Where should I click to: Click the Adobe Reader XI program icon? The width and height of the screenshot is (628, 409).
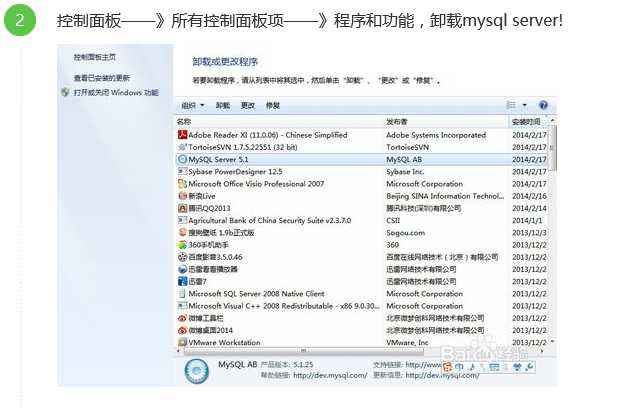pyautogui.click(x=183, y=135)
